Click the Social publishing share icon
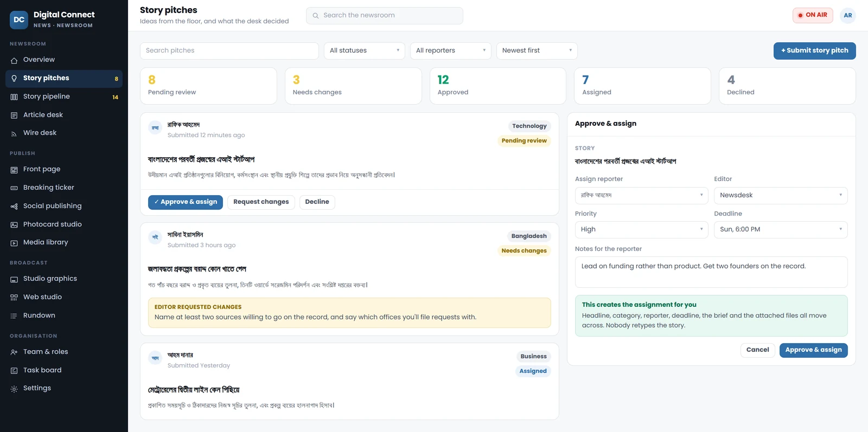Screen dimensions: 868x432 coord(14,207)
